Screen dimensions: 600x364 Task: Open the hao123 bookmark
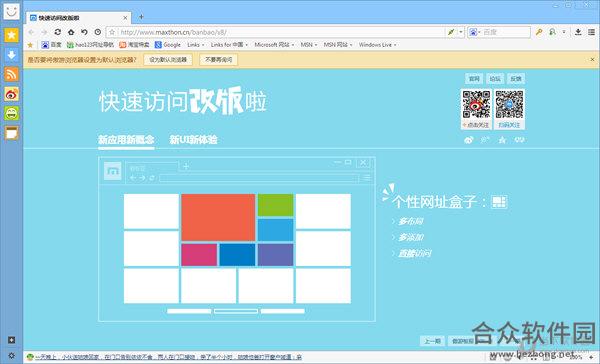pyautogui.click(x=90, y=45)
